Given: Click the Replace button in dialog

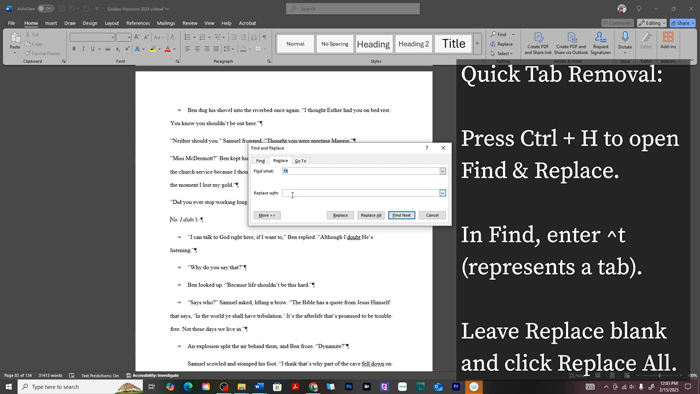Looking at the screenshot, I should [340, 215].
